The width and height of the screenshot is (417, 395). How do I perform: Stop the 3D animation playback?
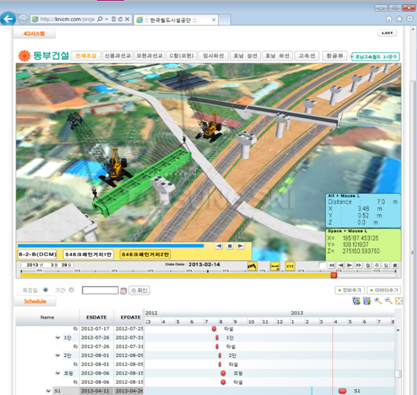[230, 246]
